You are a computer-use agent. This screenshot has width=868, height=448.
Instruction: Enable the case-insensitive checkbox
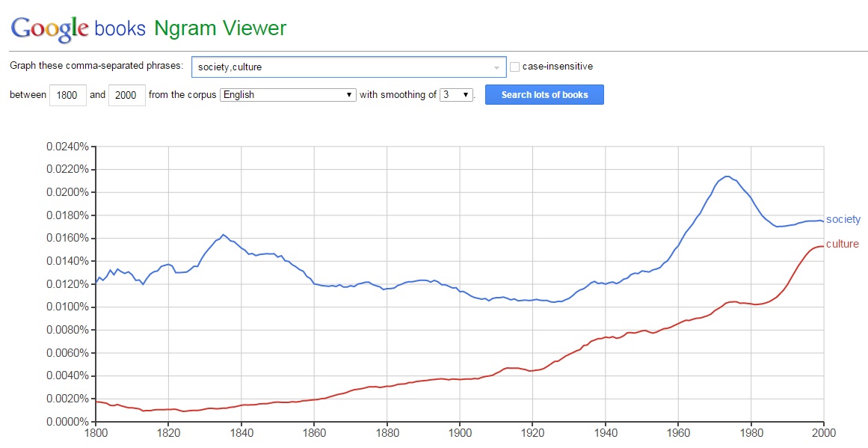(x=514, y=67)
